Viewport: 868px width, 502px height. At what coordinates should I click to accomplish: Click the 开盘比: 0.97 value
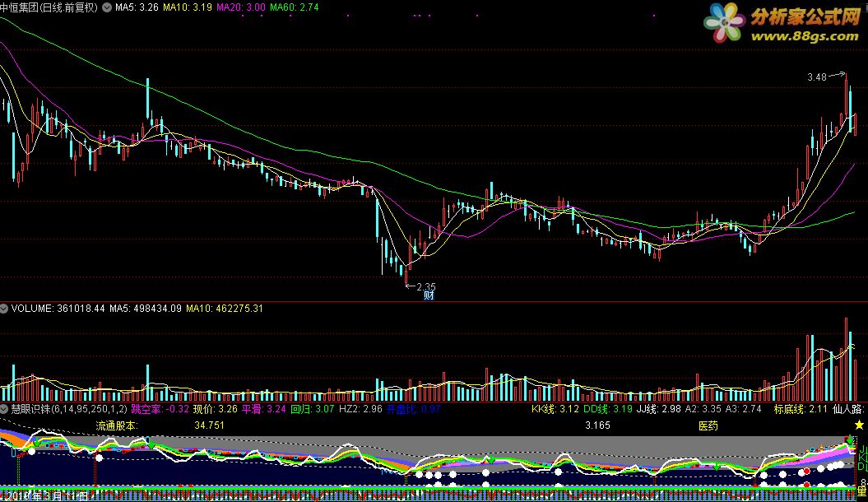point(414,409)
